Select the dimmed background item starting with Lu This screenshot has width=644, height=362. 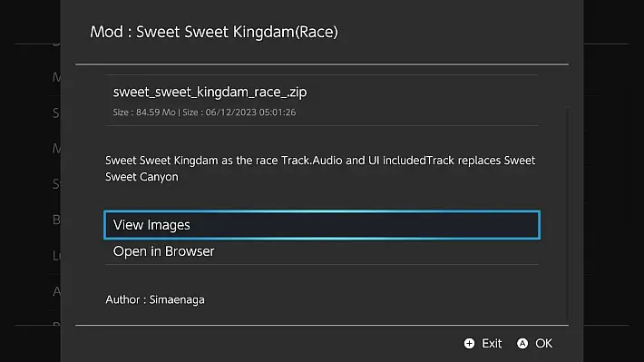[56, 256]
